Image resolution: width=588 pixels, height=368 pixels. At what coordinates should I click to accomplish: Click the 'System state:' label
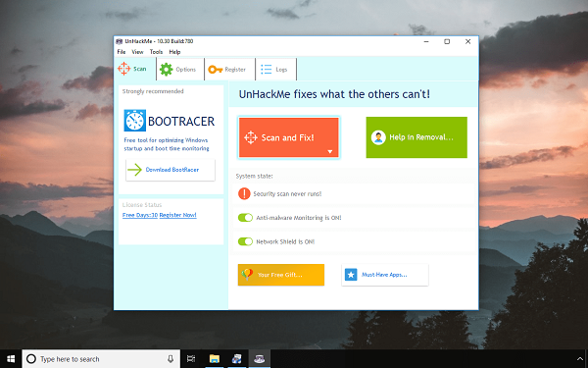point(254,176)
